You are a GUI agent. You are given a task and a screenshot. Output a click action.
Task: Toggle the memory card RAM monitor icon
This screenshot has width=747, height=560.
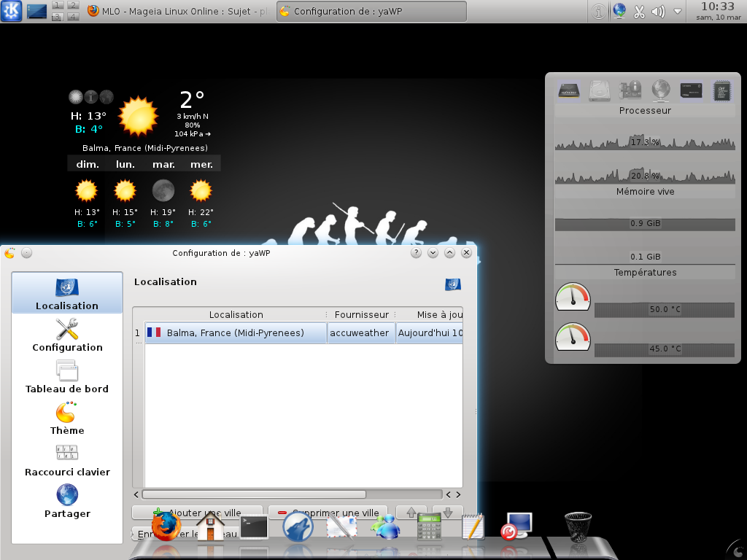coord(692,90)
